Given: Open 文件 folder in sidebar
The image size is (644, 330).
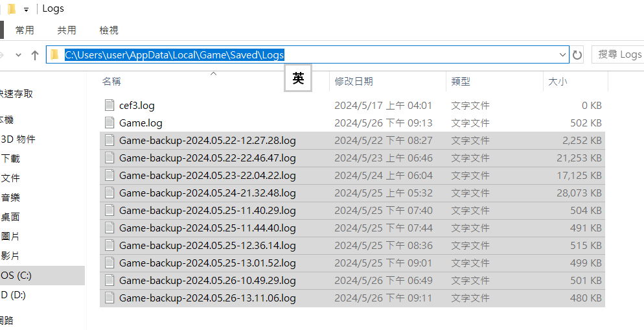Looking at the screenshot, I should tap(10, 178).
